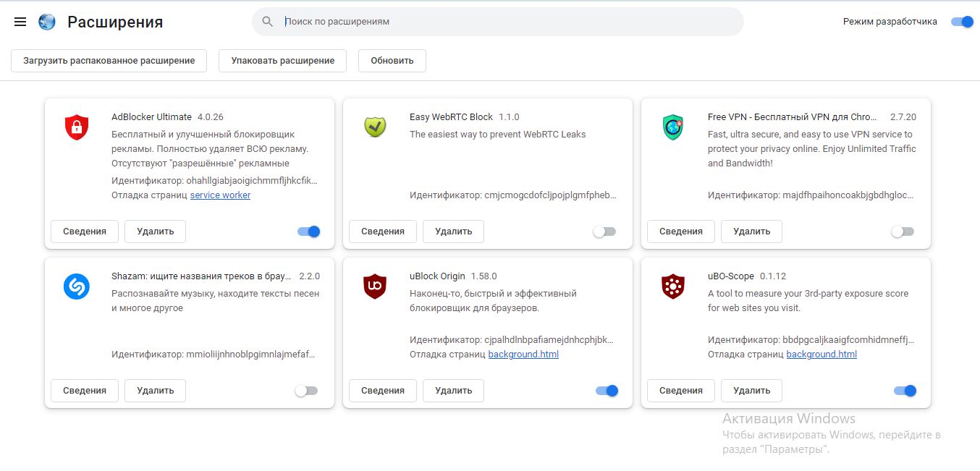Focus the extensions search field
The image size is (980, 471).
tap(507, 22)
